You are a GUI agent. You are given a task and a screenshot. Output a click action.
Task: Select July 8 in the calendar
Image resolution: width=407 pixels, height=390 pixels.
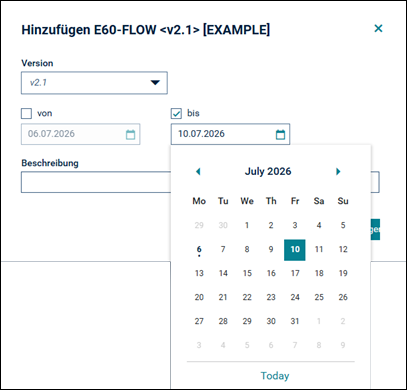point(247,249)
